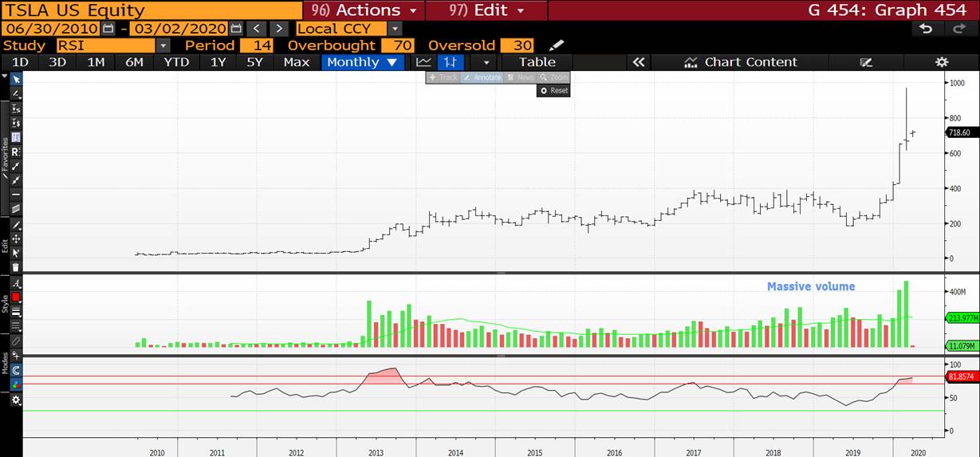Viewport: 980px width, 457px height.
Task: Open the Monthly periodicity dropdown
Action: [363, 62]
